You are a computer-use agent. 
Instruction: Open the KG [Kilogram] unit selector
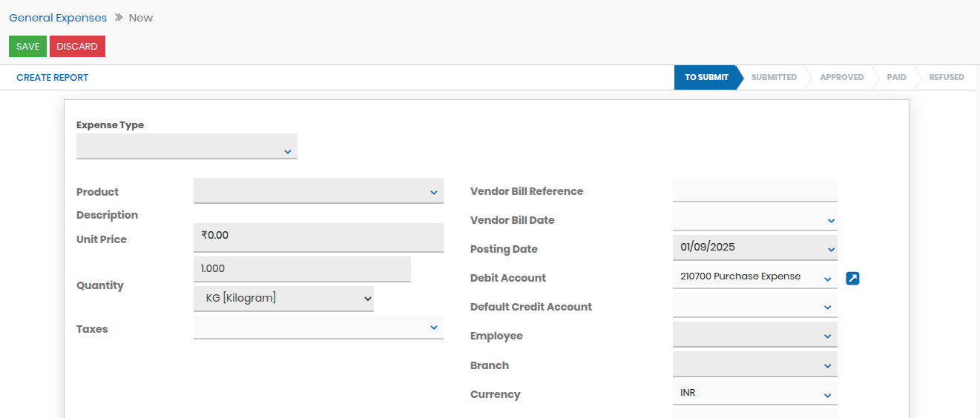point(283,298)
